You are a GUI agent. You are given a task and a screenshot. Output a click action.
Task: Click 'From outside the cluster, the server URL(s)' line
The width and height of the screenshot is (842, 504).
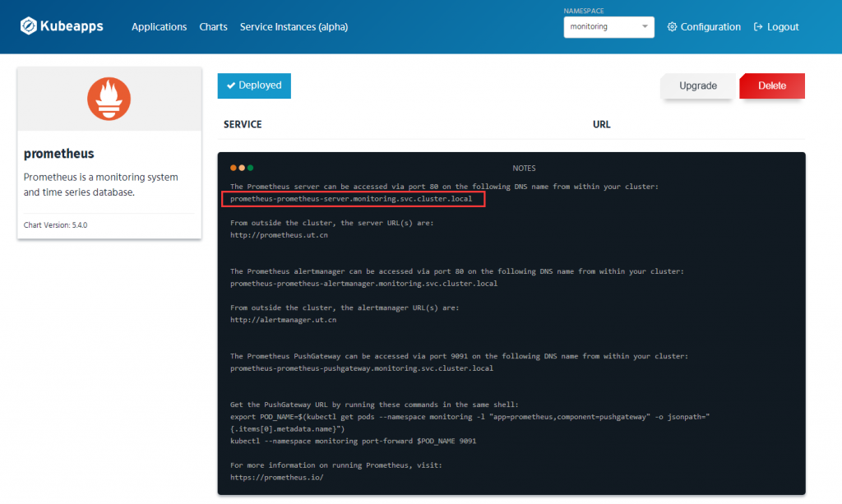coord(332,223)
